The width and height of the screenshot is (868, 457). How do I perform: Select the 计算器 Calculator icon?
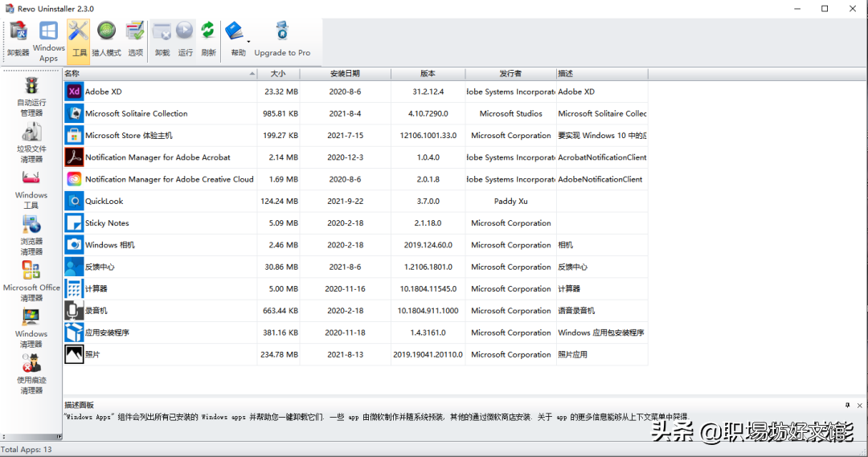(74, 289)
